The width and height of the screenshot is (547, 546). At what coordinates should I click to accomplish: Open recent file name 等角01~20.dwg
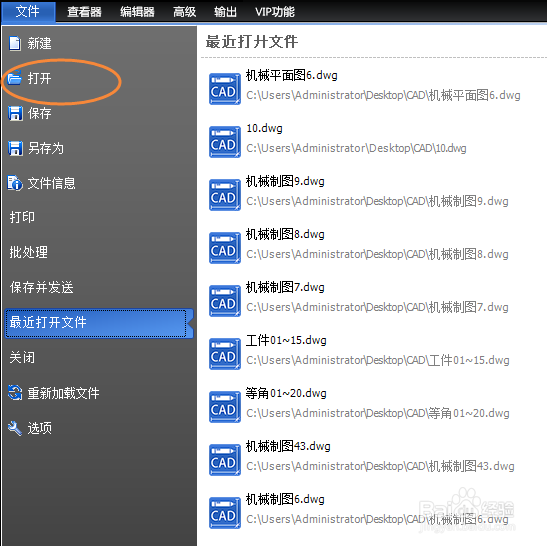pyautogui.click(x=286, y=394)
